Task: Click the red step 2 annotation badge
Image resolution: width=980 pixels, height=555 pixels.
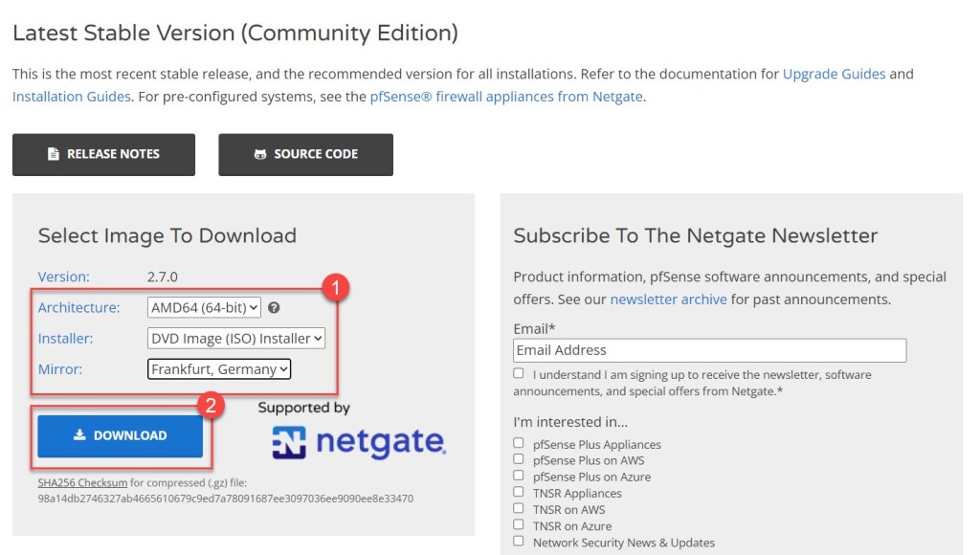Action: [211, 406]
